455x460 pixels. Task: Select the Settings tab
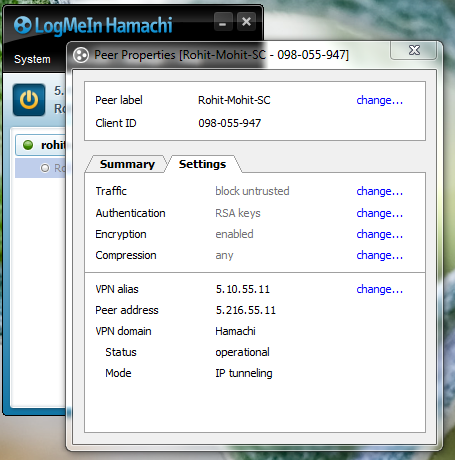point(202,164)
